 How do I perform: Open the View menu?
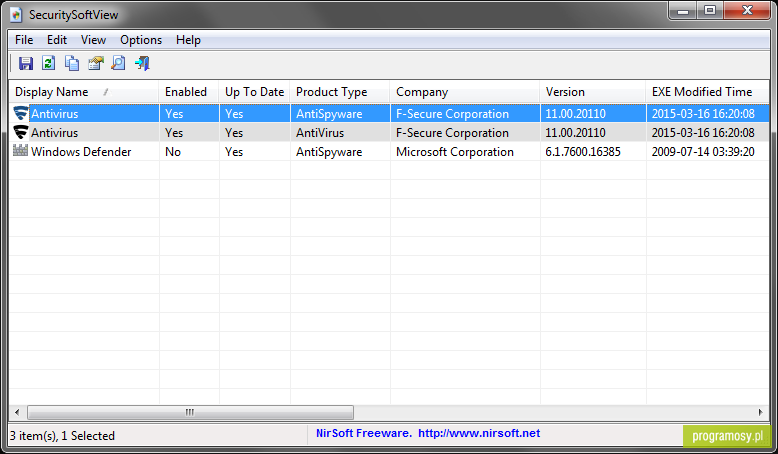(x=93, y=40)
